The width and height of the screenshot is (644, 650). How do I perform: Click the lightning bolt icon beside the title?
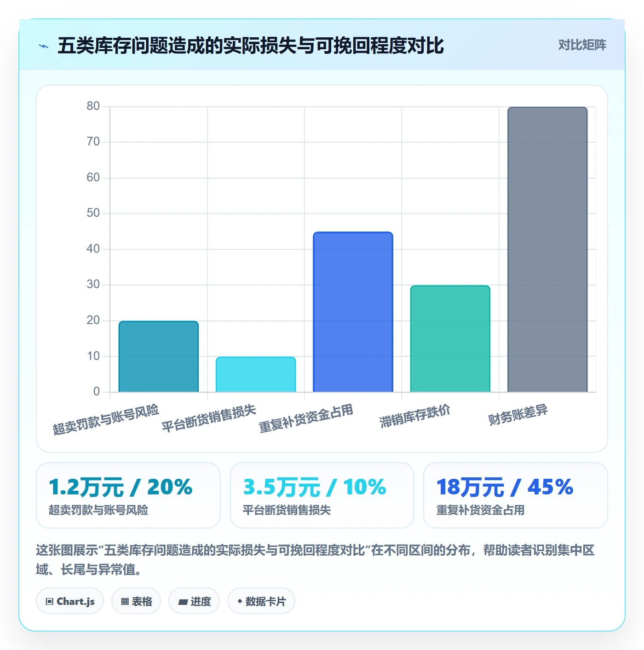[x=44, y=46]
